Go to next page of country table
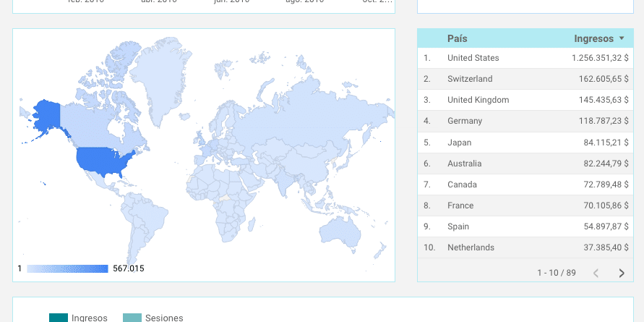644x322 pixels. click(622, 273)
